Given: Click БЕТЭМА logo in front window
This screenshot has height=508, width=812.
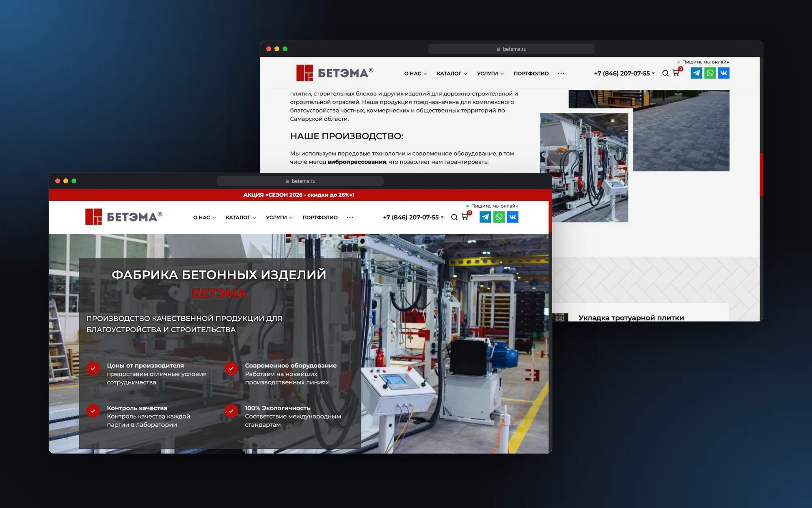Looking at the screenshot, I should [124, 217].
